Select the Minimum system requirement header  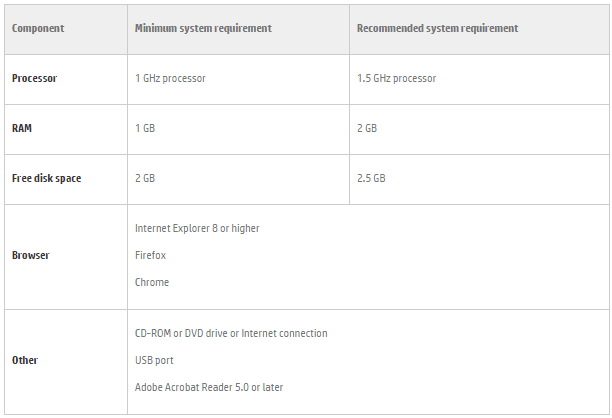click(x=203, y=28)
